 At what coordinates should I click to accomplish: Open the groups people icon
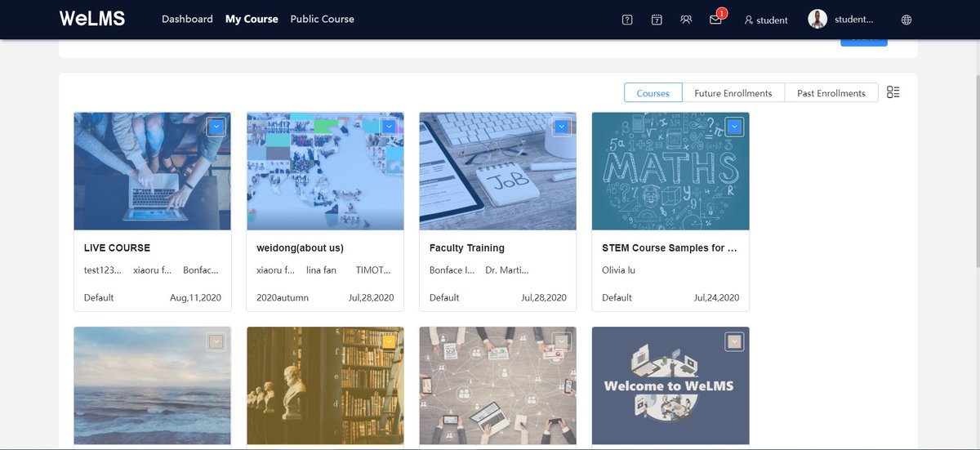686,20
